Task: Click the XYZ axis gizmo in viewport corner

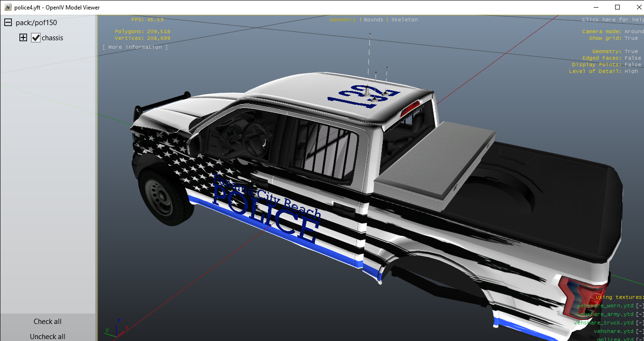Action: tap(115, 326)
